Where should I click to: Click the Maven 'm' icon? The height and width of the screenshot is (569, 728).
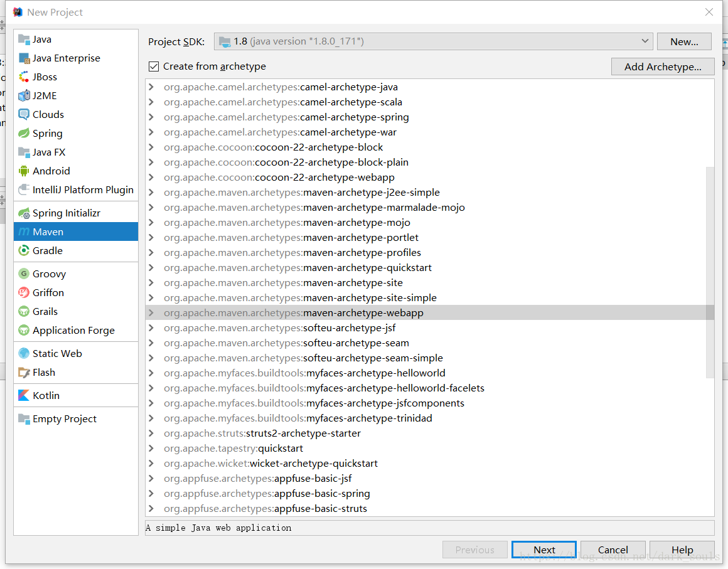(24, 231)
